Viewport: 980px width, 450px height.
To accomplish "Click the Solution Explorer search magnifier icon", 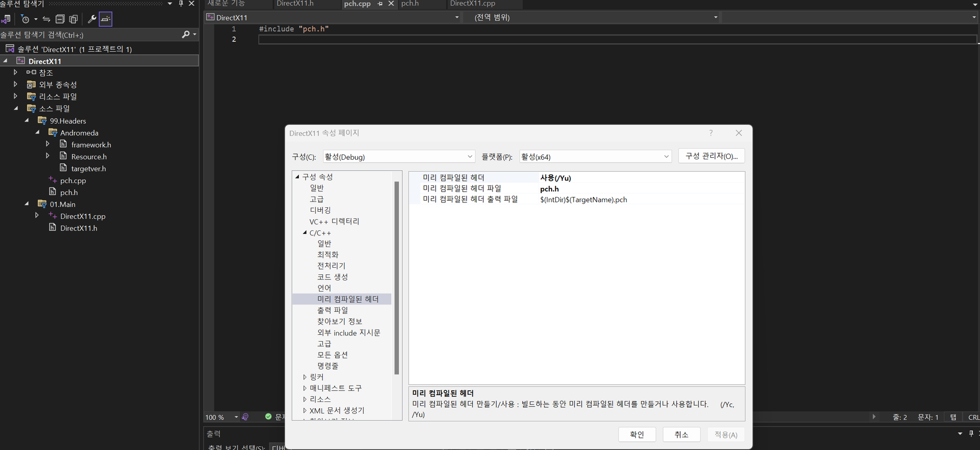I will [186, 34].
